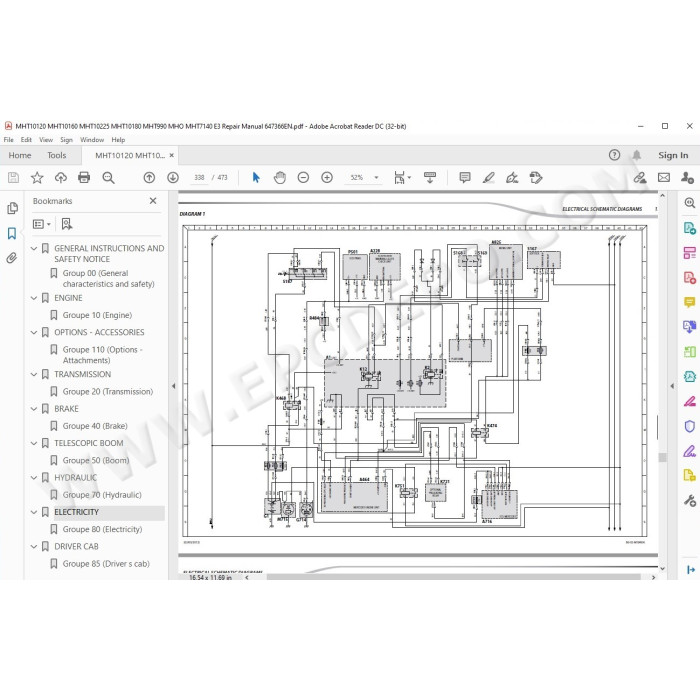Image resolution: width=700 pixels, height=700 pixels.
Task: Open the sign document tool
Action: click(x=512, y=178)
